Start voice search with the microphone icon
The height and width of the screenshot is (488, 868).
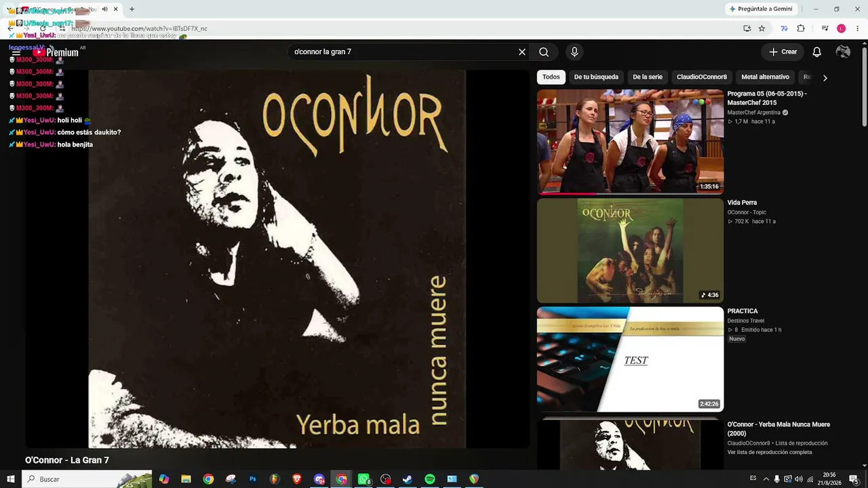574,52
